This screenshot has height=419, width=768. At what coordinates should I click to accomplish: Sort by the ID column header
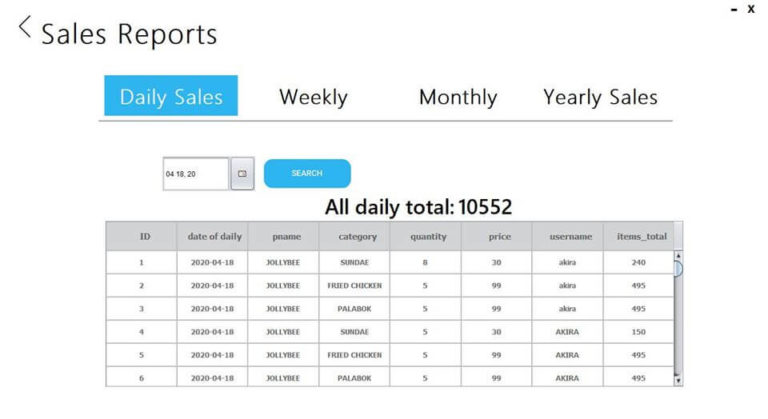144,237
